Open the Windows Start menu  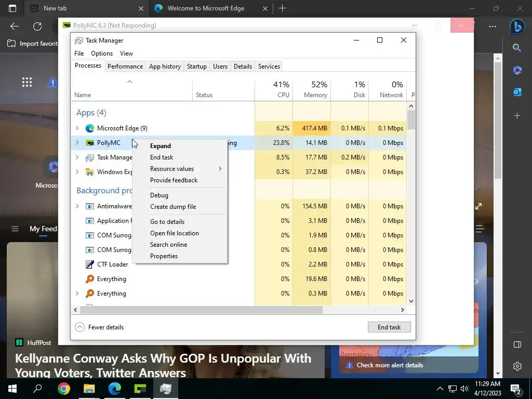[12, 389]
